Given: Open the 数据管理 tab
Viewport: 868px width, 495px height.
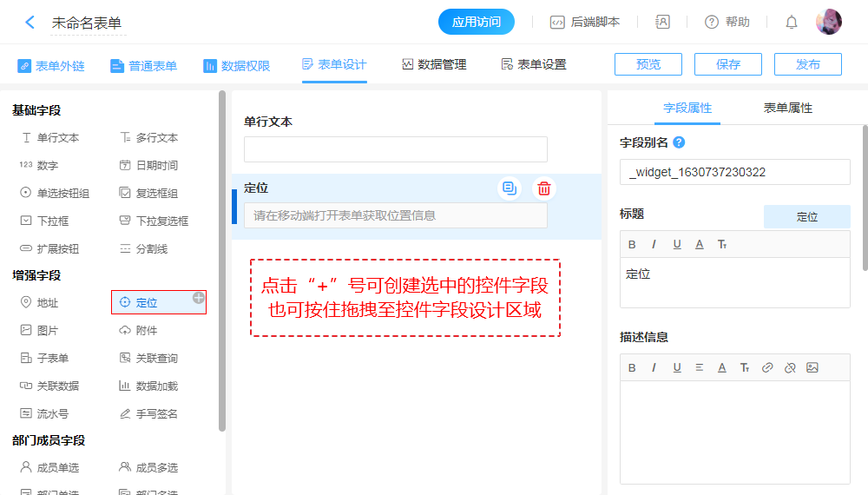Looking at the screenshot, I should (x=434, y=64).
